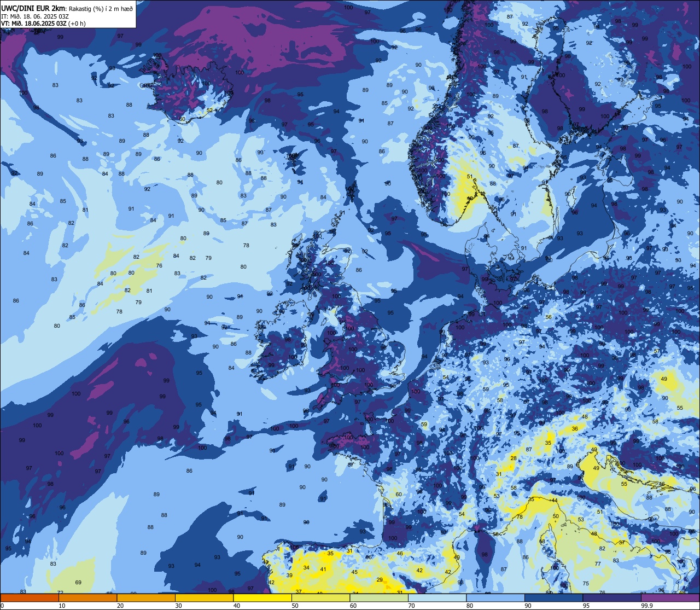Click the humidity value '77' over southern Italy
This screenshot has width=700, height=610.
pos(598,564)
